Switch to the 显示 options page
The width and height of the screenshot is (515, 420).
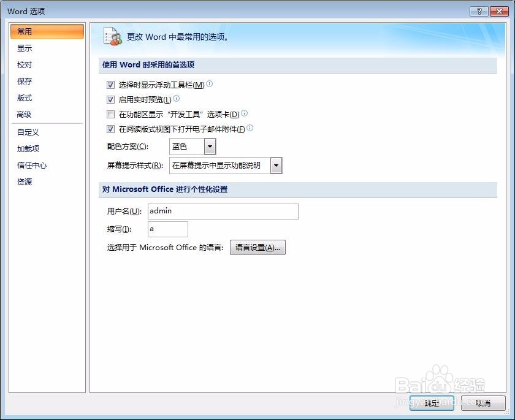(24, 48)
